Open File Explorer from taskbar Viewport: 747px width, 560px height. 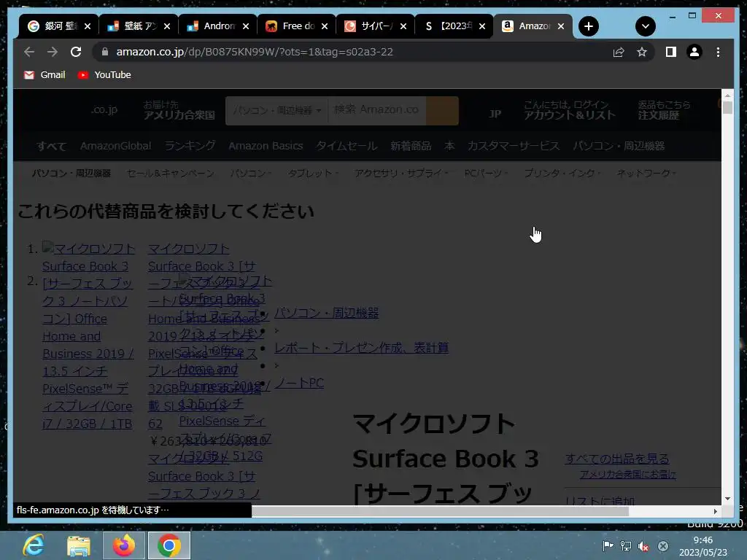[x=79, y=545]
